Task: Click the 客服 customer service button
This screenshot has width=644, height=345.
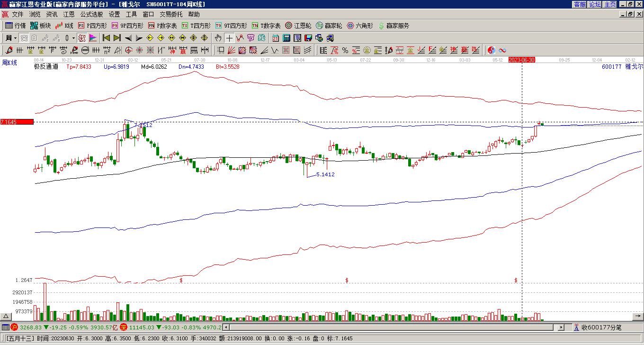Action: point(580,4)
